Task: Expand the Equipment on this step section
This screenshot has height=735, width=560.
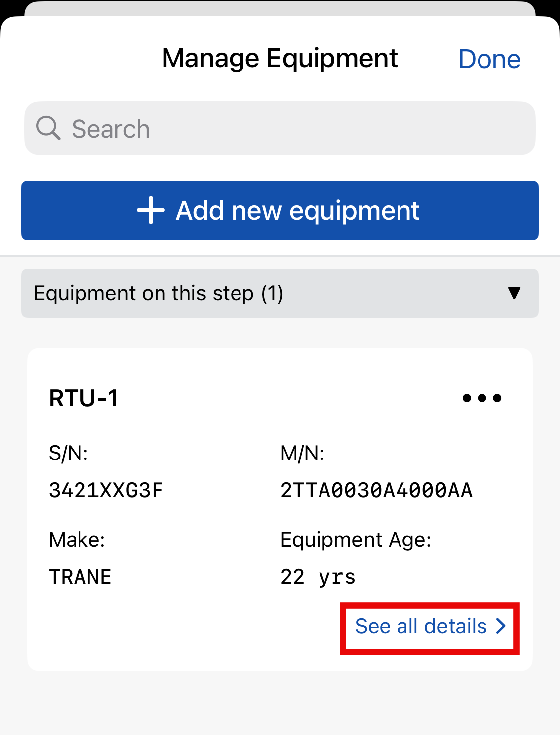Action: point(158,293)
